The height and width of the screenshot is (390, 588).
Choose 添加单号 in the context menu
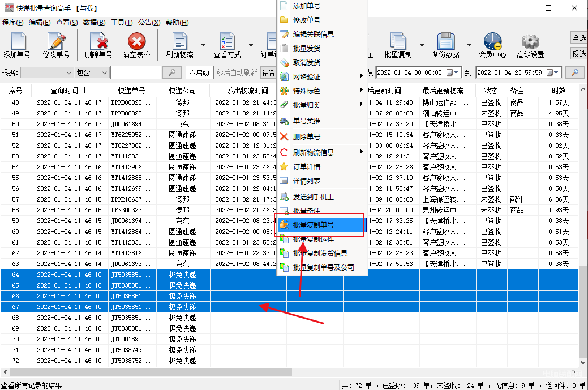tap(323, 6)
